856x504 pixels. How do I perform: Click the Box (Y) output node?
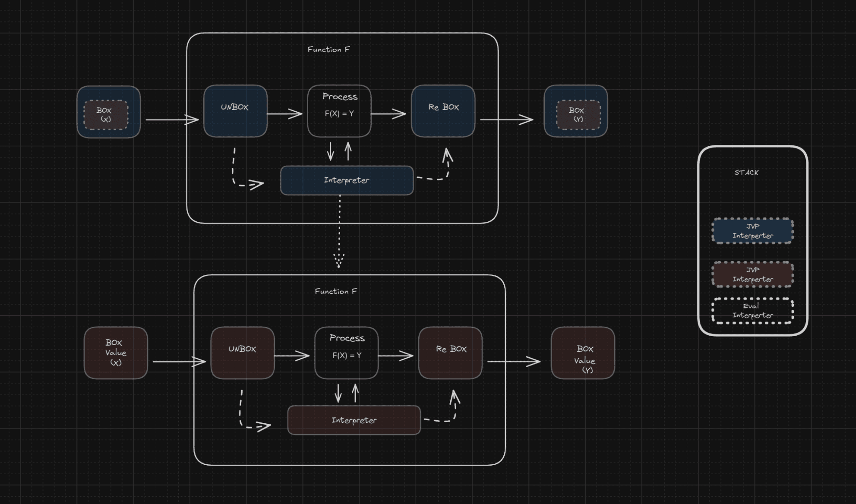(x=575, y=111)
